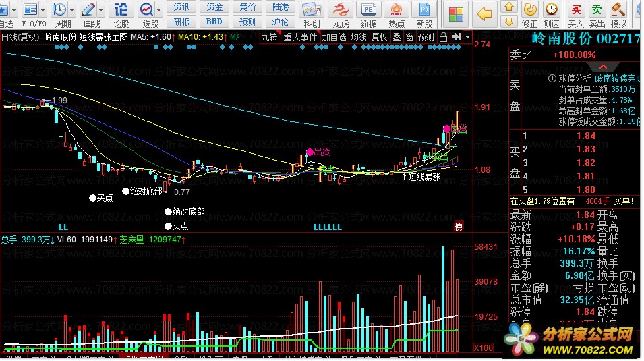Click the X100 volume scale box
Viewport: 644px width, 361px height.
484,348
